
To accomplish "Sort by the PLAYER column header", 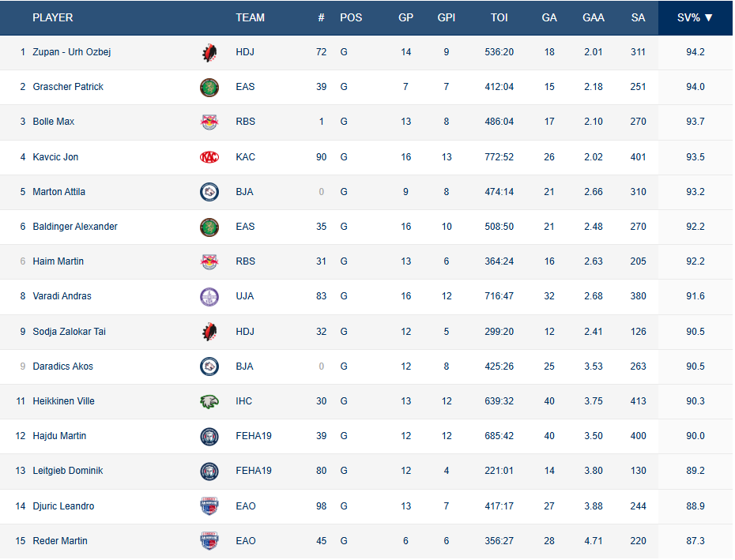I will pos(53,17).
